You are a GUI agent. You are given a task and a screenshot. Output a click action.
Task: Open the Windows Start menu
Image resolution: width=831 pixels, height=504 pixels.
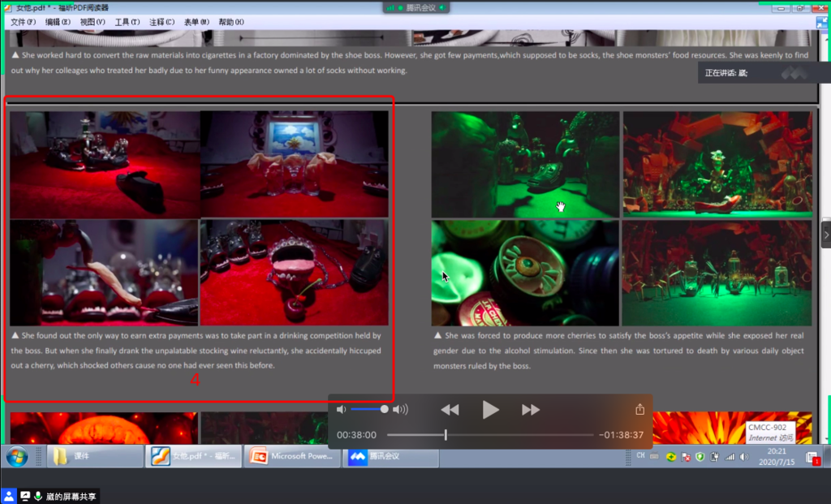point(17,456)
